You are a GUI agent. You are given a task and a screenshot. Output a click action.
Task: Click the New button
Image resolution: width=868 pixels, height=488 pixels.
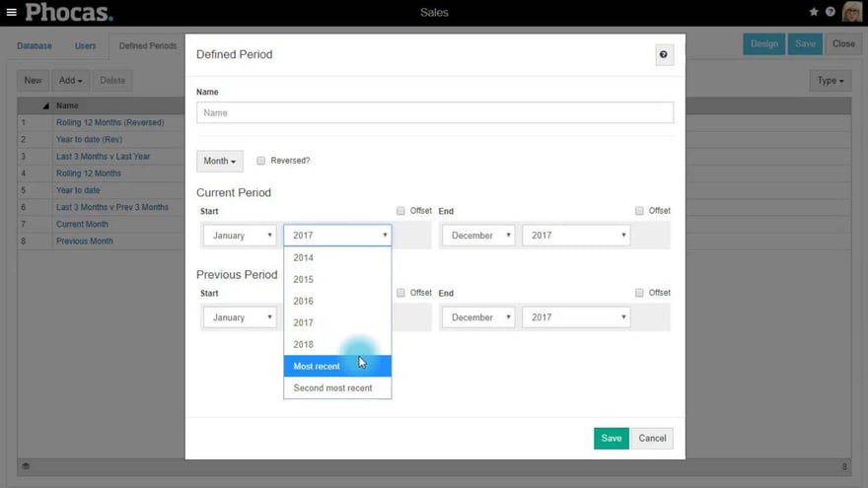[34, 81]
